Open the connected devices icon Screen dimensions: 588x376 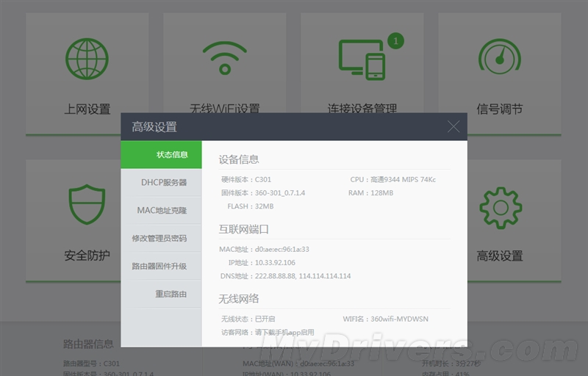coord(362,59)
